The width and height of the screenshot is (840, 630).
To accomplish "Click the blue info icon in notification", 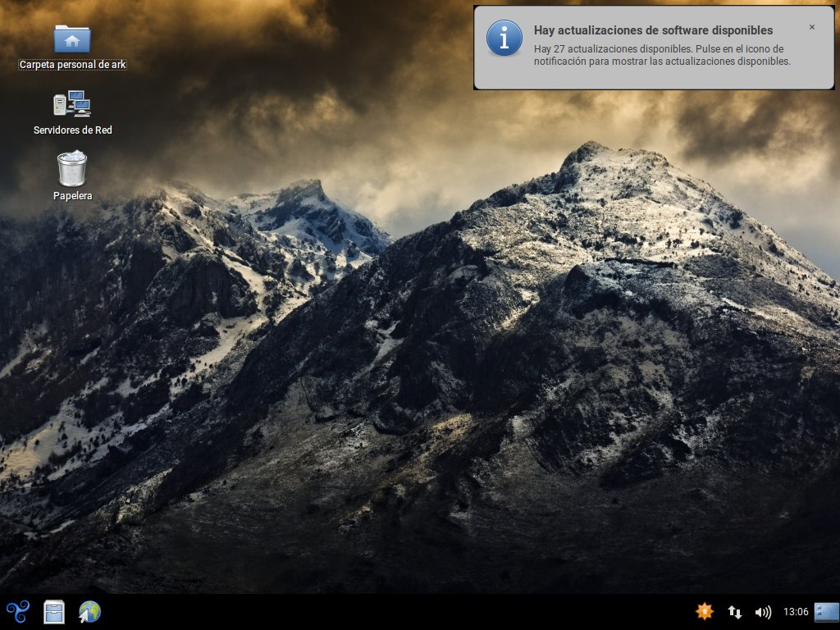I will (504, 38).
